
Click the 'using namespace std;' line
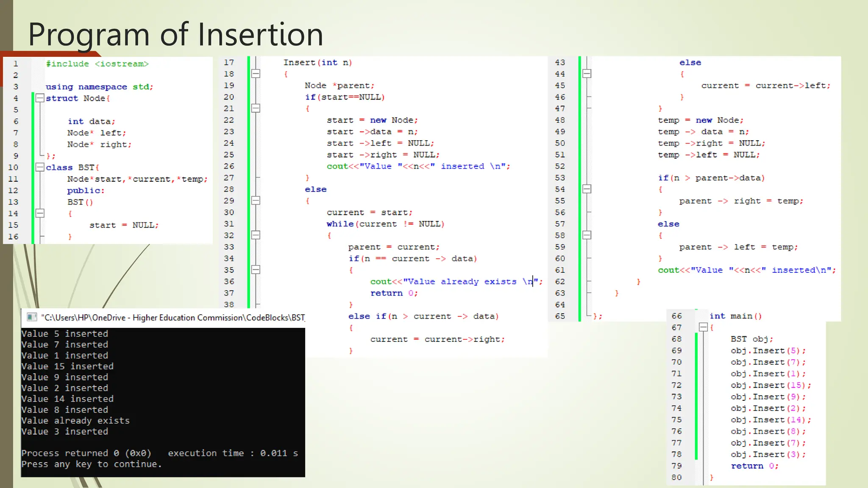[x=99, y=87]
